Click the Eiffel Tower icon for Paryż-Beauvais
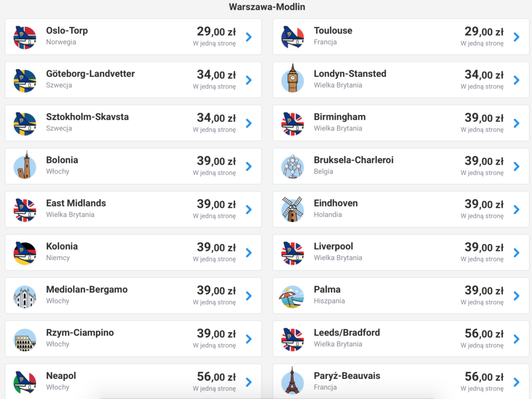The image size is (532, 399). point(292,381)
